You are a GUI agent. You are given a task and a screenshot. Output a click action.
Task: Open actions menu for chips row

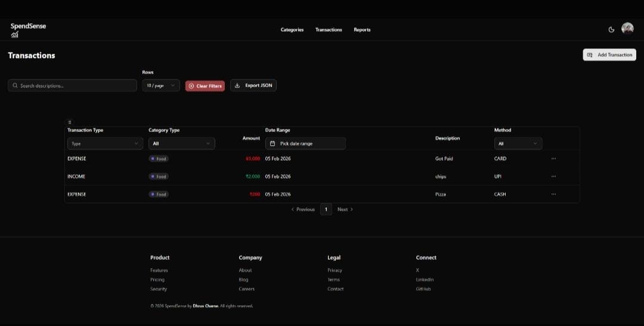coord(553,176)
